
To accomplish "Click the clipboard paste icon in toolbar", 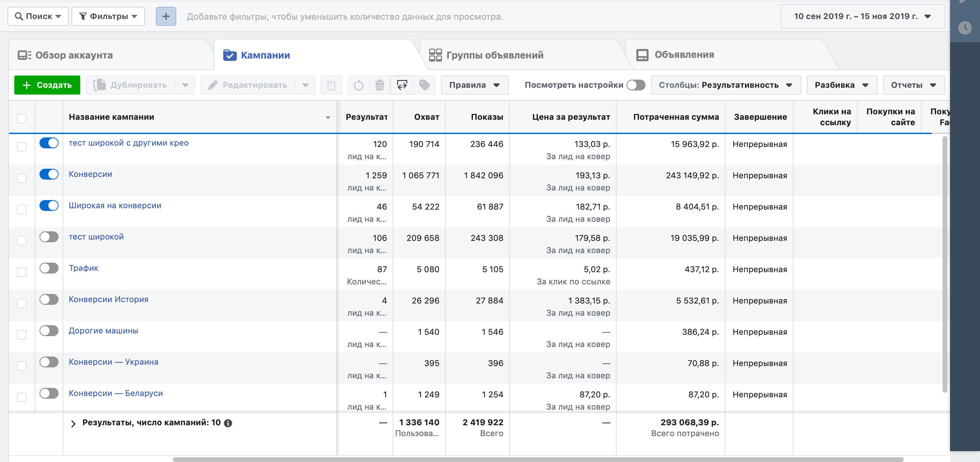I will (331, 85).
